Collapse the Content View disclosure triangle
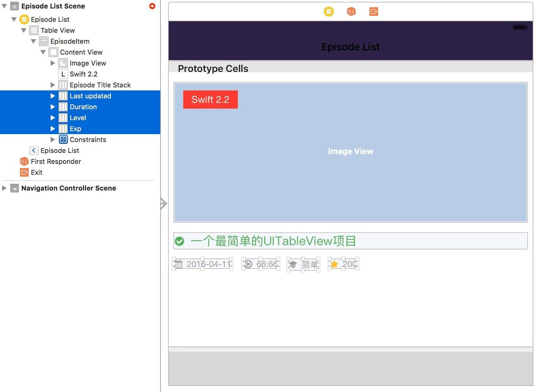The width and height of the screenshot is (540, 392). coord(43,52)
